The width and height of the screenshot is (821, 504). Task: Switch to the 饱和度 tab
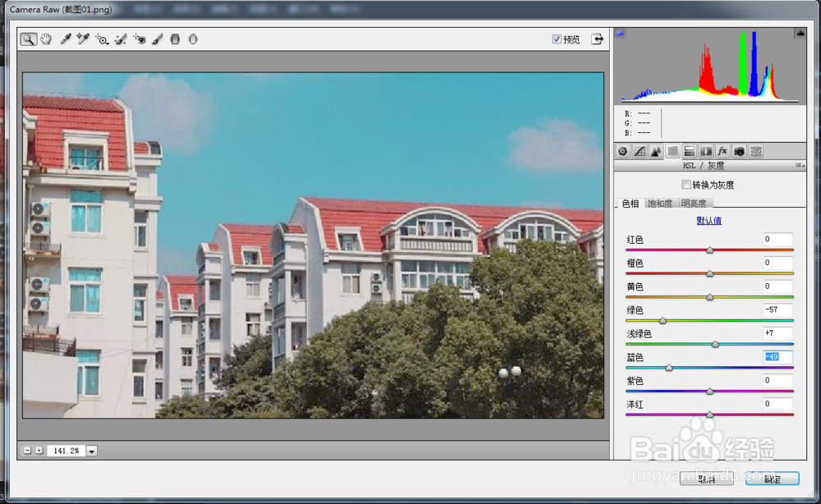[660, 204]
